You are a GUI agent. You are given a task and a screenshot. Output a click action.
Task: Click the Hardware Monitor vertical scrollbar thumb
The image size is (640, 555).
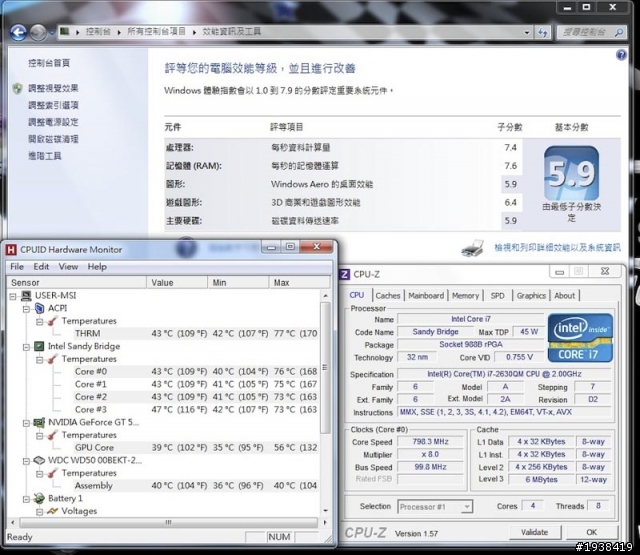[325, 367]
